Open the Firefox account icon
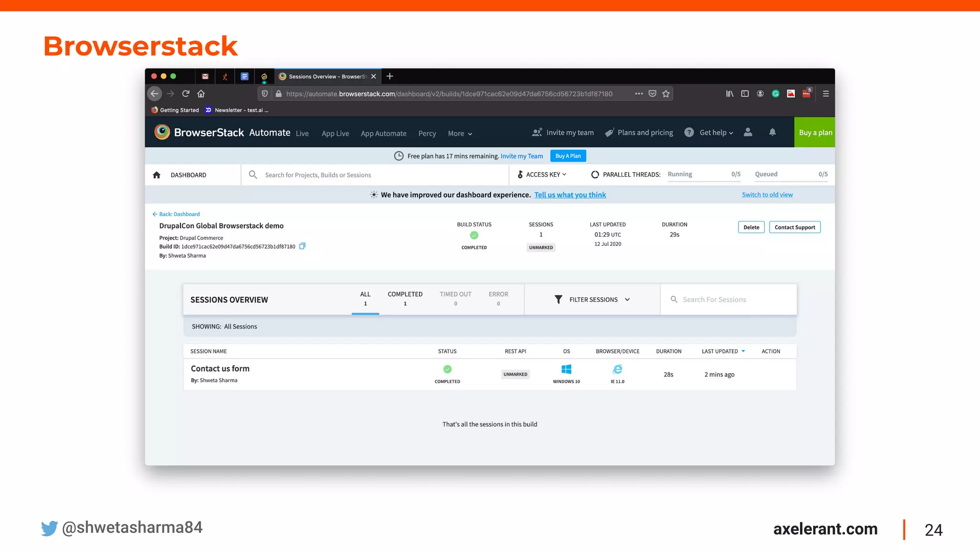Viewport: 980px width, 551px height. [760, 94]
